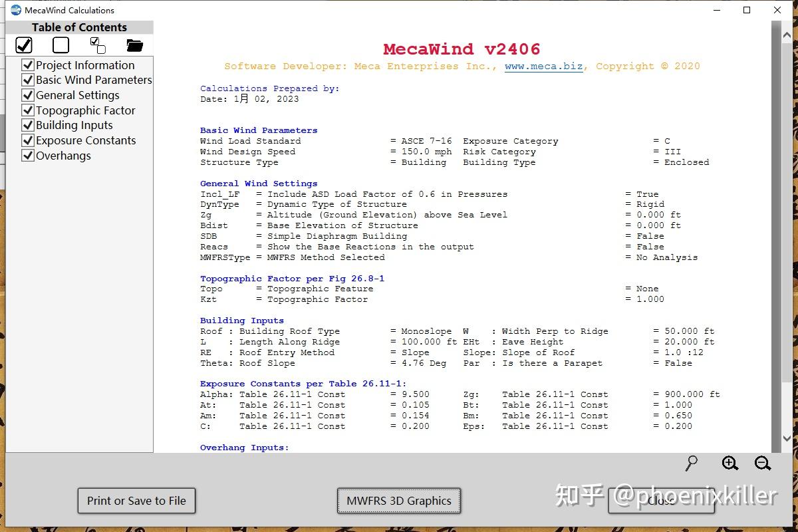Open the MWFRS 3D Graphics view
The image size is (798, 532).
[x=399, y=501]
